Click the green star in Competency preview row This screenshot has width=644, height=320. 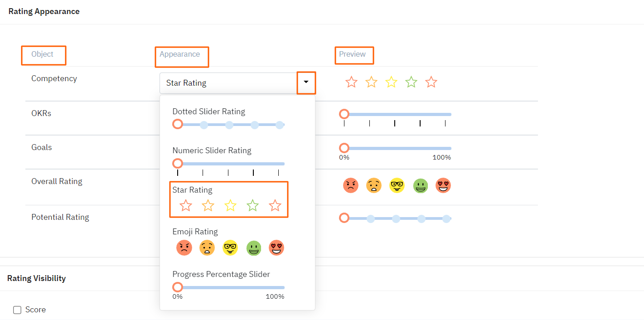[411, 82]
